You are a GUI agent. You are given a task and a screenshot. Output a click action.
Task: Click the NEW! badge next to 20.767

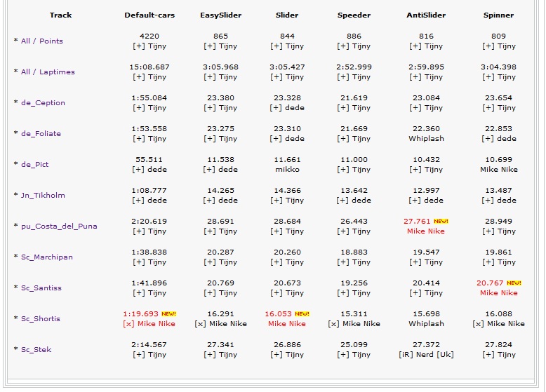coord(514,283)
